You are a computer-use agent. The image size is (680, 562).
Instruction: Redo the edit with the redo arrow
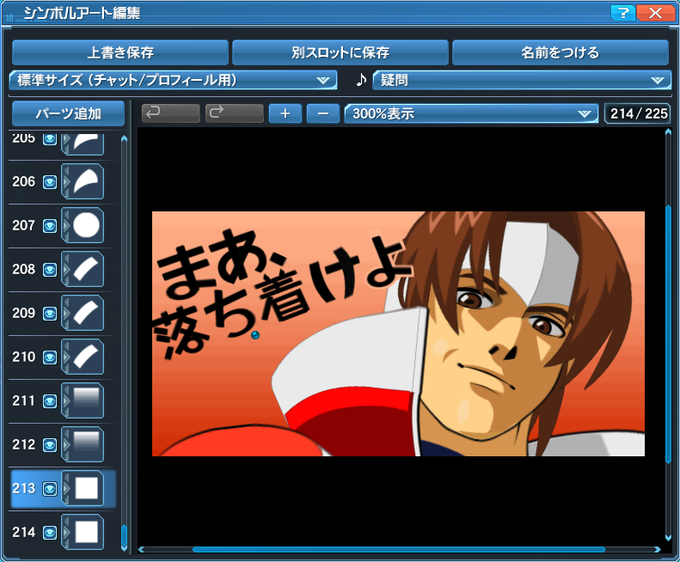(234, 114)
